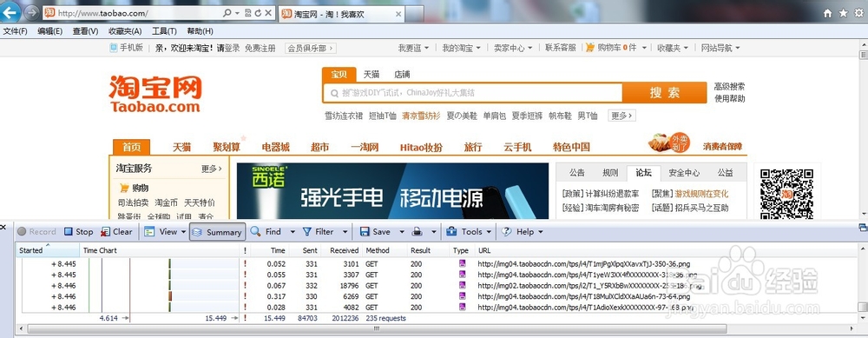Open the 帮助(H) menu
This screenshot has width=868, height=338.
click(x=200, y=31)
